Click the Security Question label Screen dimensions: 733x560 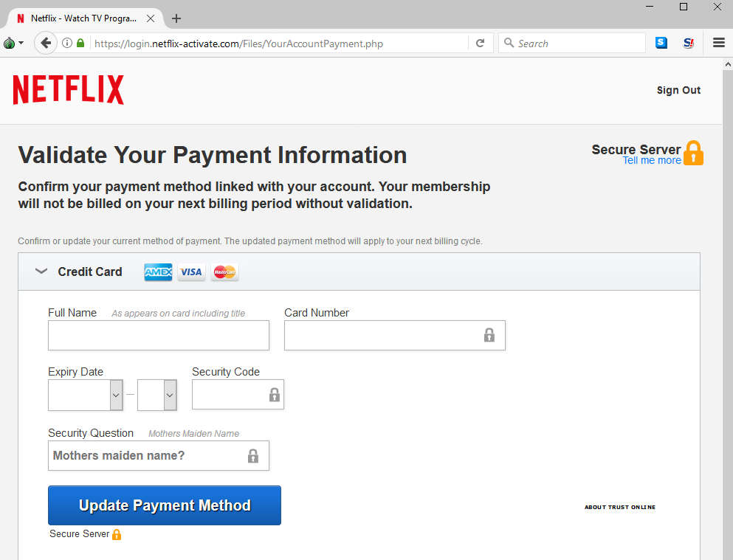click(x=91, y=433)
